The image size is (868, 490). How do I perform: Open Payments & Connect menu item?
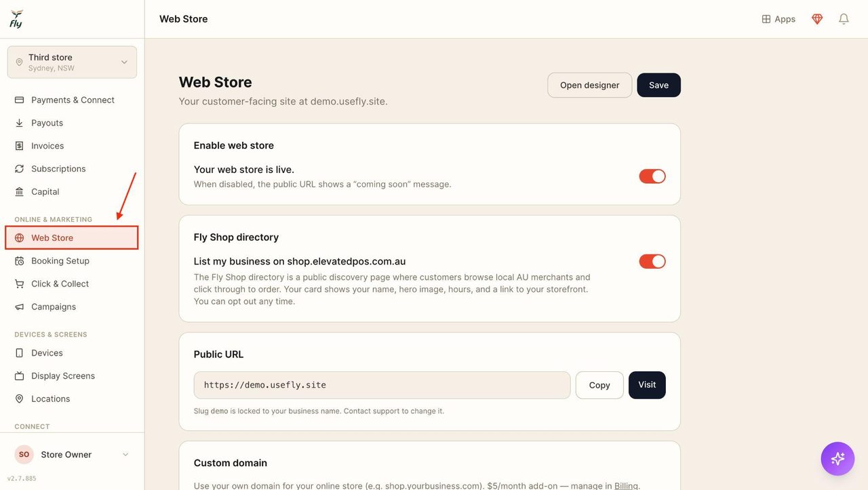pyautogui.click(x=72, y=100)
